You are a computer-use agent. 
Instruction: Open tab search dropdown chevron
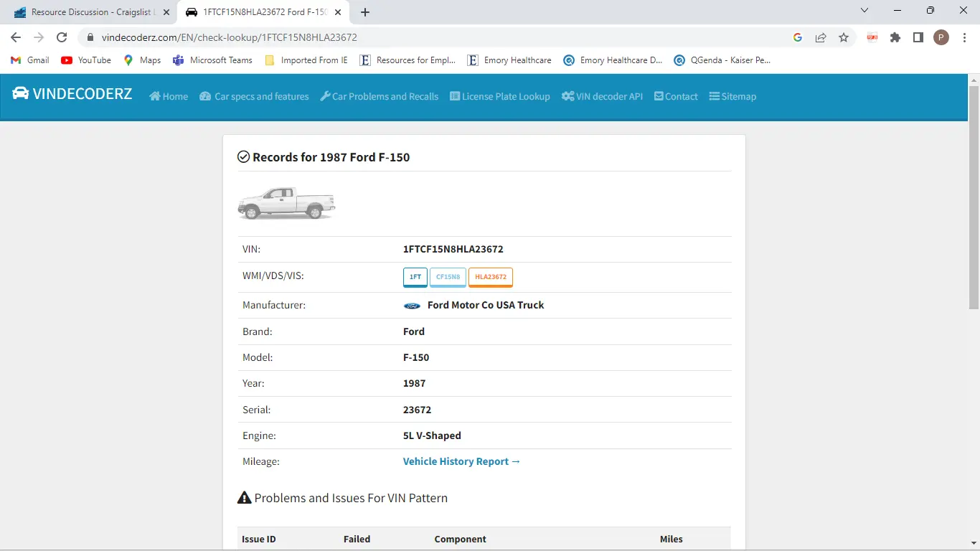point(864,11)
